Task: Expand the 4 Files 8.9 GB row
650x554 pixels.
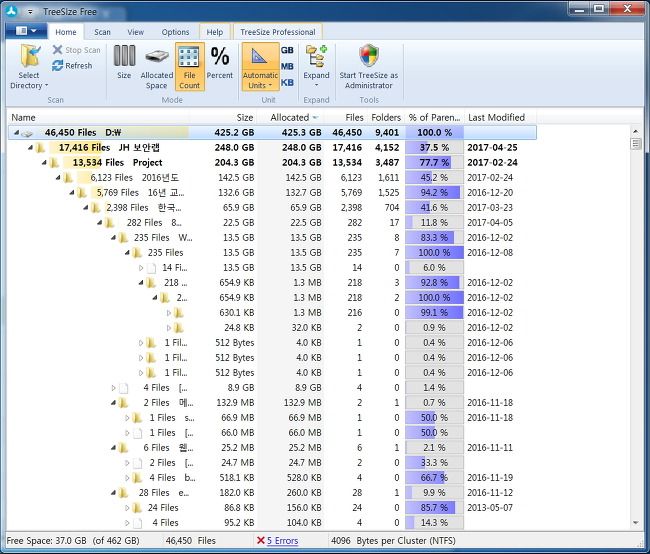Action: pos(113,388)
